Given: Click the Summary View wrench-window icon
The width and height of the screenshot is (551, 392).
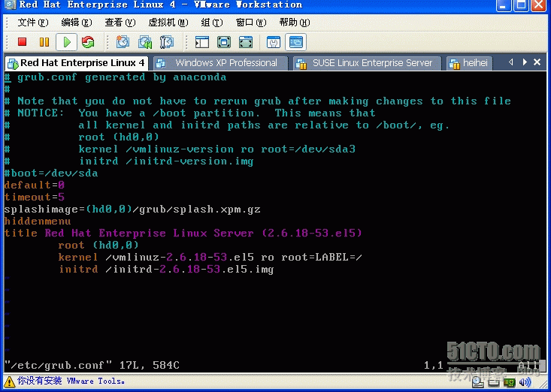Looking at the screenshot, I should click(x=274, y=42).
